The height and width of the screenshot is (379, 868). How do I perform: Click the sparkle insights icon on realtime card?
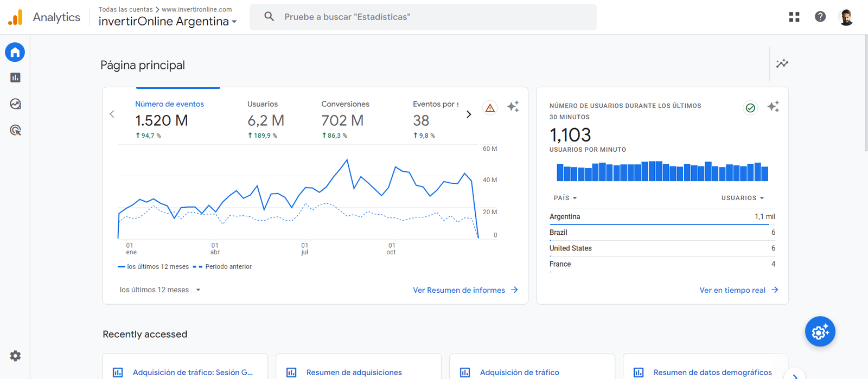click(773, 106)
